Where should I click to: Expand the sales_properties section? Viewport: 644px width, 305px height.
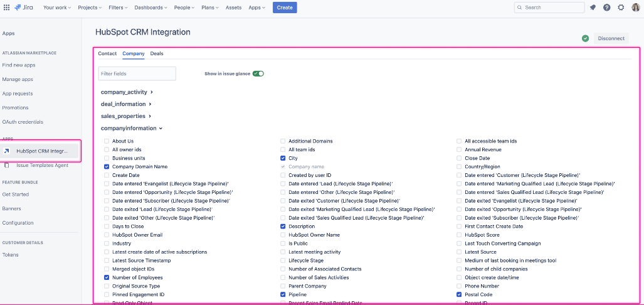[x=126, y=116]
